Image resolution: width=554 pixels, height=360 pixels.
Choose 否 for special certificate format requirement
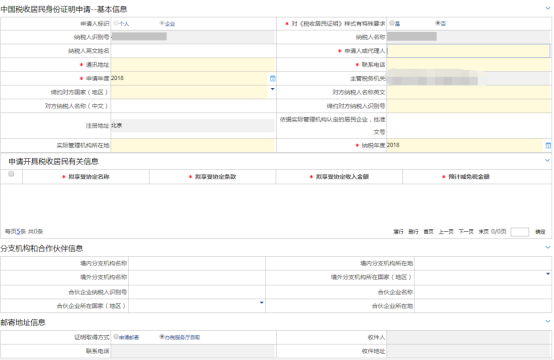pos(437,23)
